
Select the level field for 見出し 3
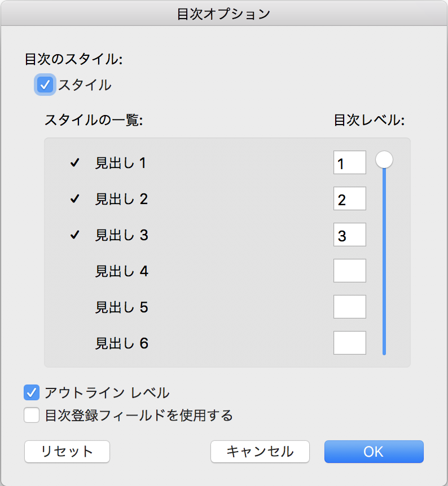click(x=349, y=235)
